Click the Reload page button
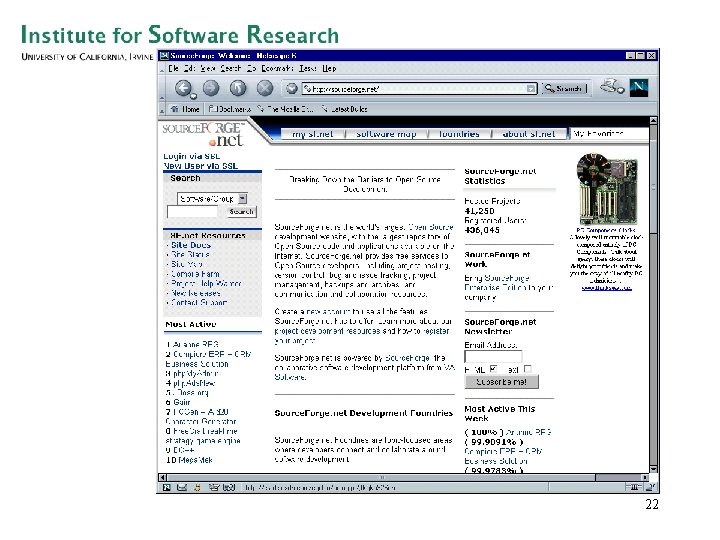This screenshot has height=540, width=720. coord(238,88)
